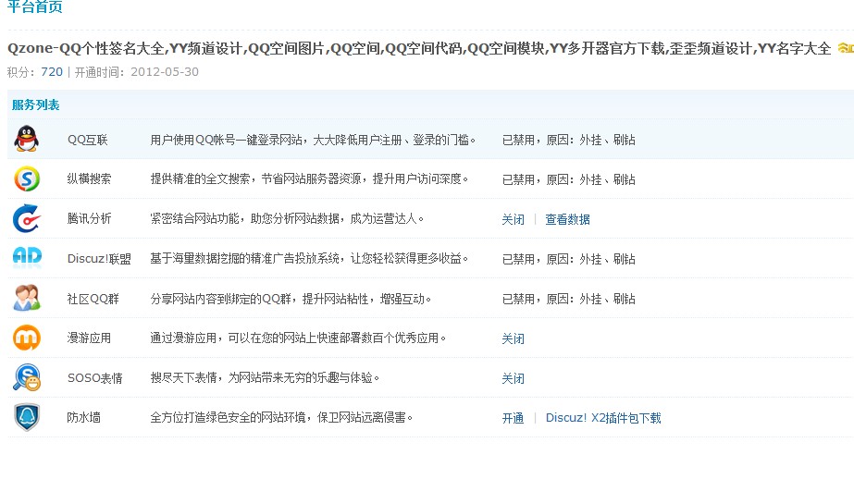The width and height of the screenshot is (854, 504).
Task: Click 开通 for 防水墙 service
Action: (x=513, y=418)
